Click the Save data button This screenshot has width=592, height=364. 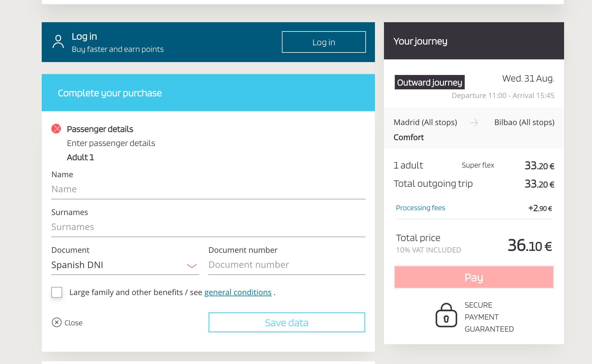coord(287,322)
